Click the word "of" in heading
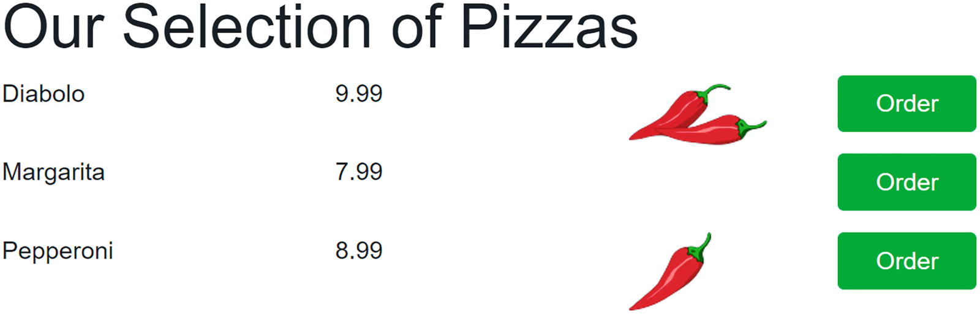The height and width of the screenshot is (314, 980). (417, 28)
